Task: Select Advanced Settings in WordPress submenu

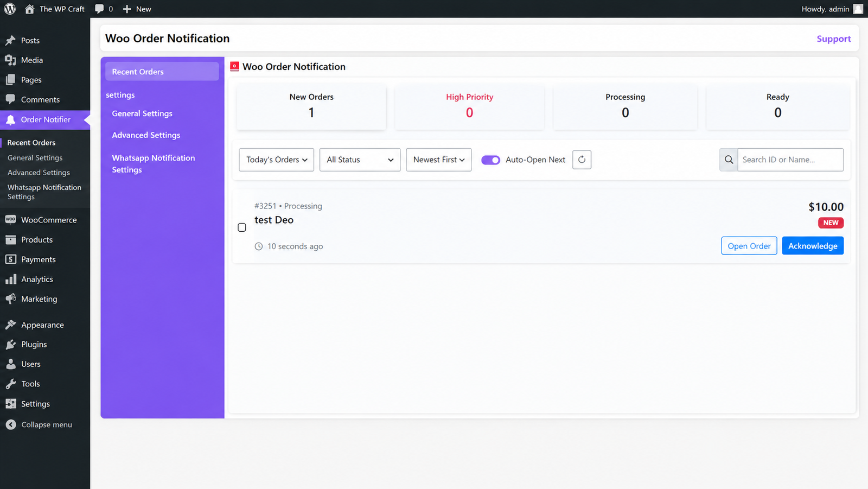Action: point(39,173)
